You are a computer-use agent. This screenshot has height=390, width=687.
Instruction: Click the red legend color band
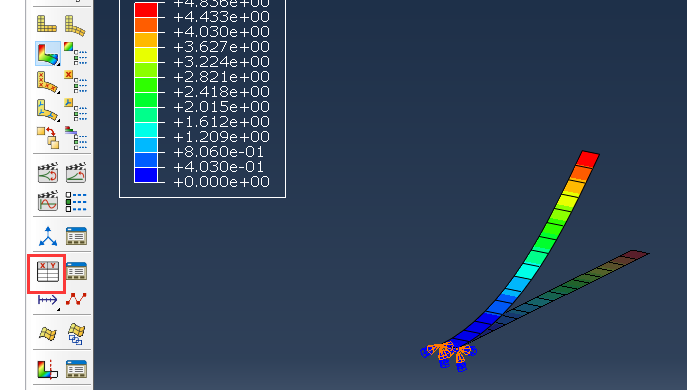click(146, 10)
